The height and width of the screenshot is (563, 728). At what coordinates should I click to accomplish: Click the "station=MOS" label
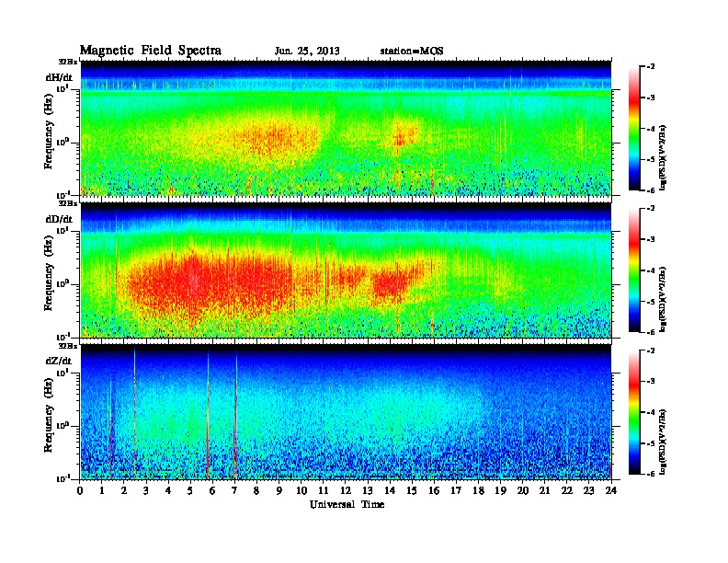point(412,52)
